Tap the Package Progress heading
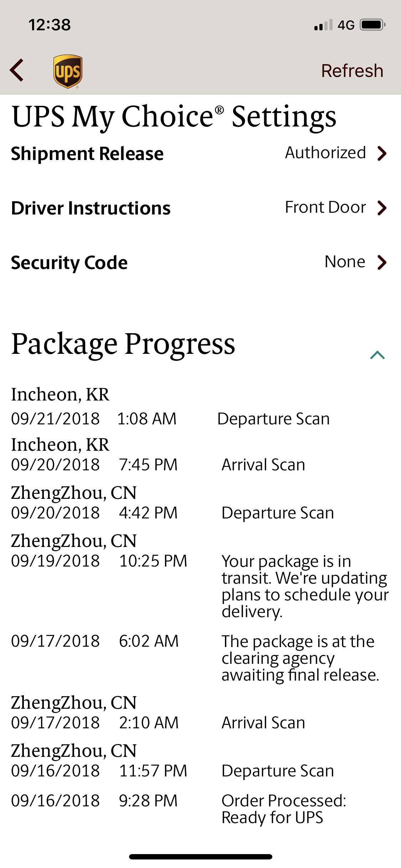Image resolution: width=401 pixels, height=868 pixels. coord(123,344)
